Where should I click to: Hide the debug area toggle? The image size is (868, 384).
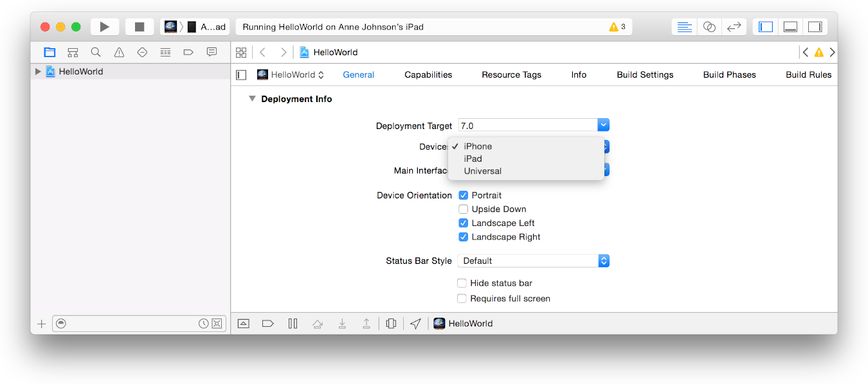(243, 324)
